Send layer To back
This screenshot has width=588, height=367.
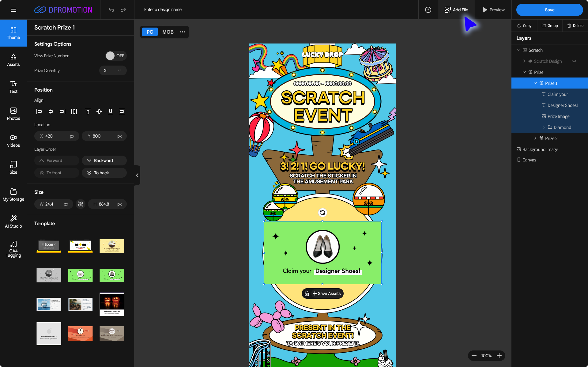pos(104,173)
